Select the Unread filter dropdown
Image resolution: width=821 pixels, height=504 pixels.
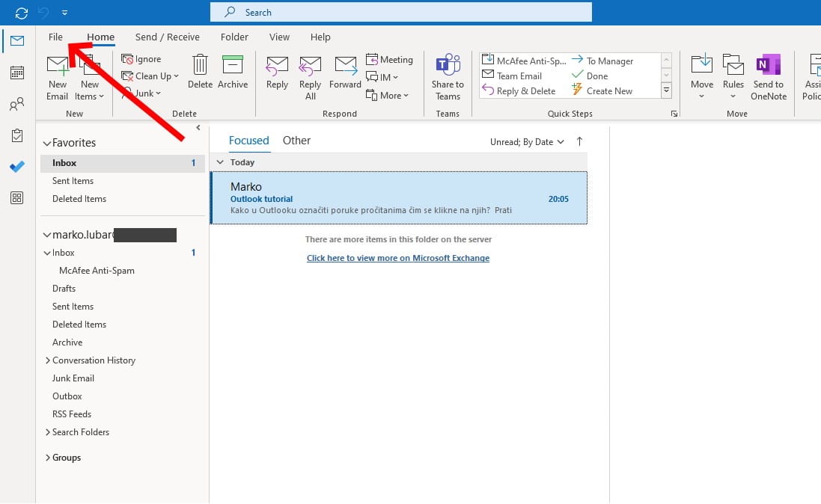527,141
